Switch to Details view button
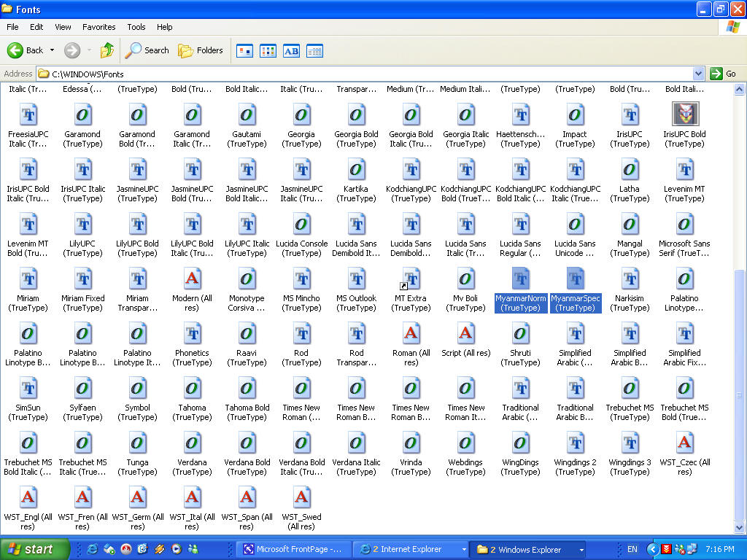Image resolution: width=747 pixels, height=560 pixels. click(x=314, y=50)
